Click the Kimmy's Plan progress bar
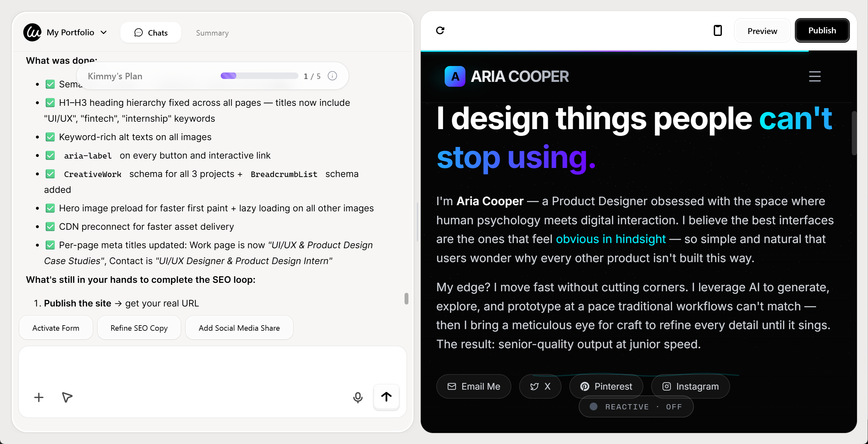This screenshot has width=868, height=444. [x=259, y=76]
